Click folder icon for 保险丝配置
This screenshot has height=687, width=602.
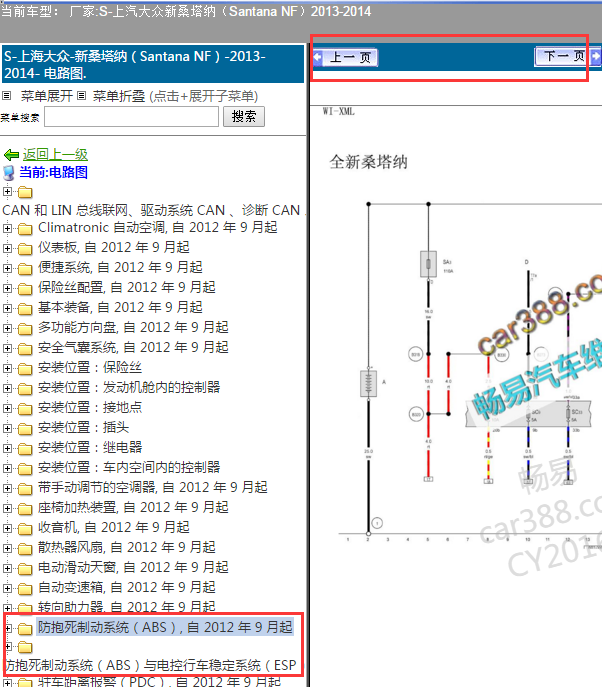click(25, 289)
